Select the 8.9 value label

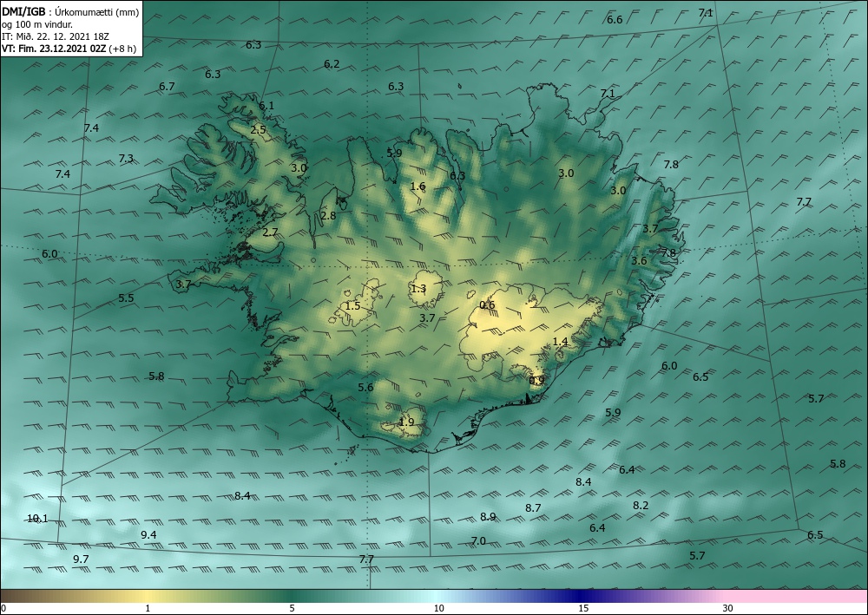tap(488, 517)
